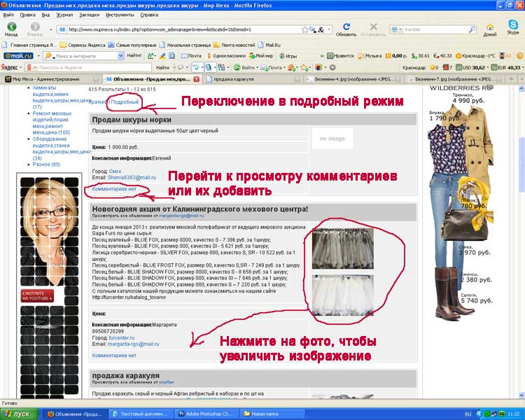Click the Краснодар -1°C weather indicator
Viewport: 525px width, 420px height.
tap(475, 56)
